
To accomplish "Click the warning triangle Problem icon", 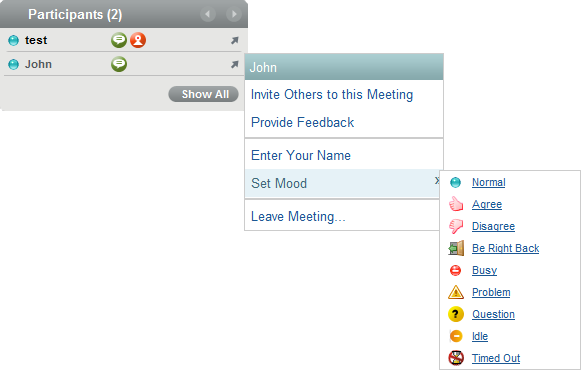I will pos(456,292).
